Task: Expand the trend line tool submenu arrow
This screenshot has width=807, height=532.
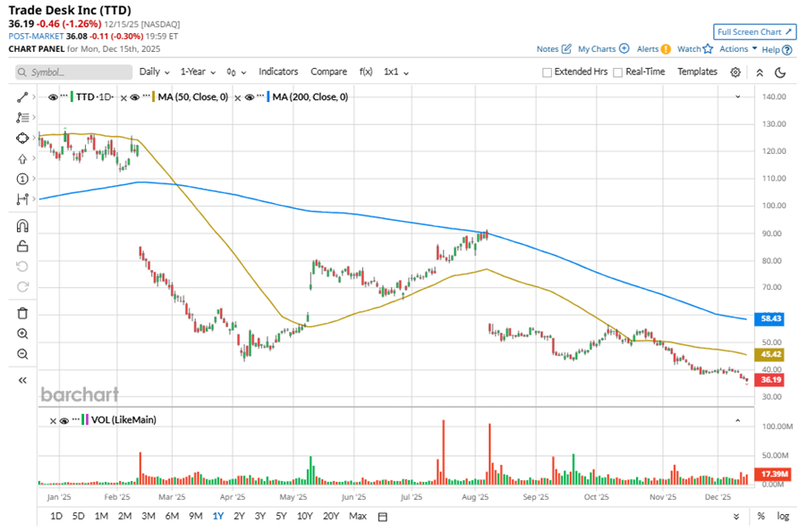Action: point(34,97)
